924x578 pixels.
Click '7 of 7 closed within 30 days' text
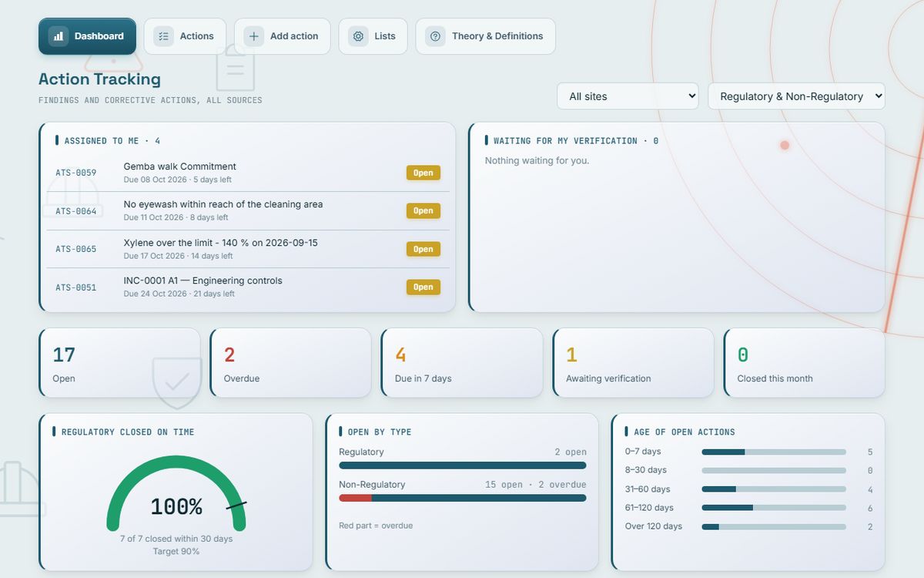pos(176,539)
